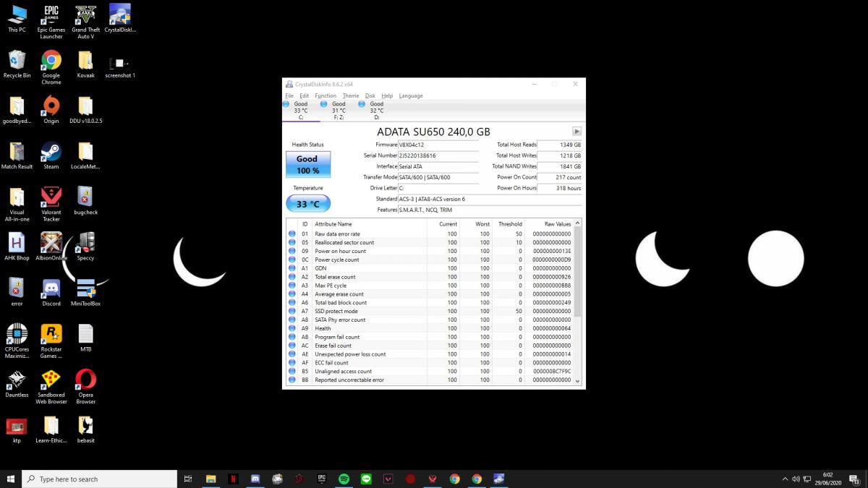The width and height of the screenshot is (868, 488).
Task: Click the Total Host Reads value 1349 GB
Action: point(560,145)
